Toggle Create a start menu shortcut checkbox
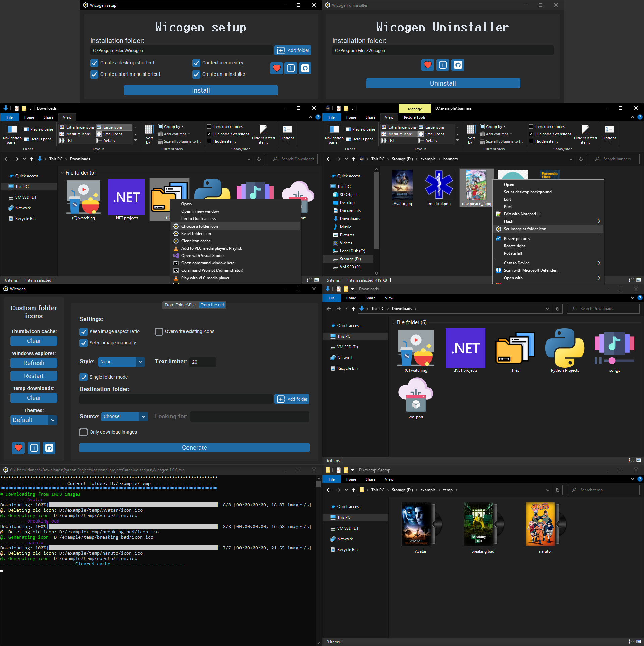Image resolution: width=644 pixels, height=646 pixels. point(94,74)
